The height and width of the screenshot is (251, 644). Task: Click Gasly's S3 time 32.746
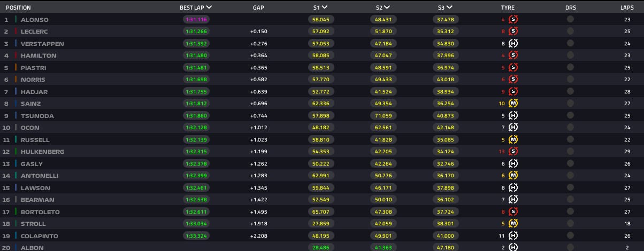click(445, 164)
